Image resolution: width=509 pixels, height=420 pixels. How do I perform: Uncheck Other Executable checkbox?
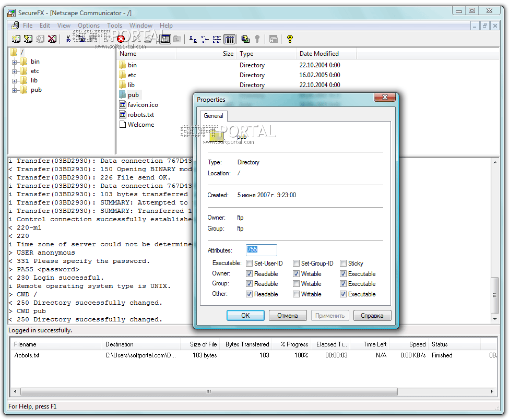point(343,294)
